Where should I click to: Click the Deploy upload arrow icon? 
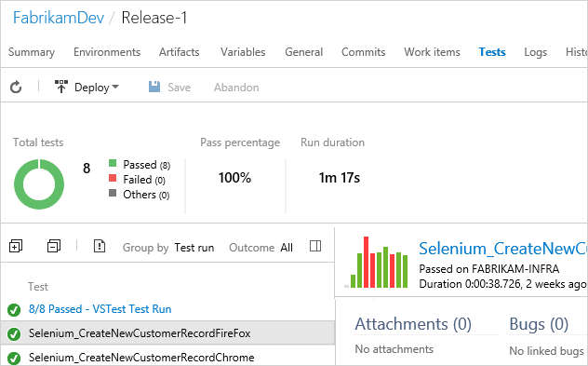(x=61, y=87)
